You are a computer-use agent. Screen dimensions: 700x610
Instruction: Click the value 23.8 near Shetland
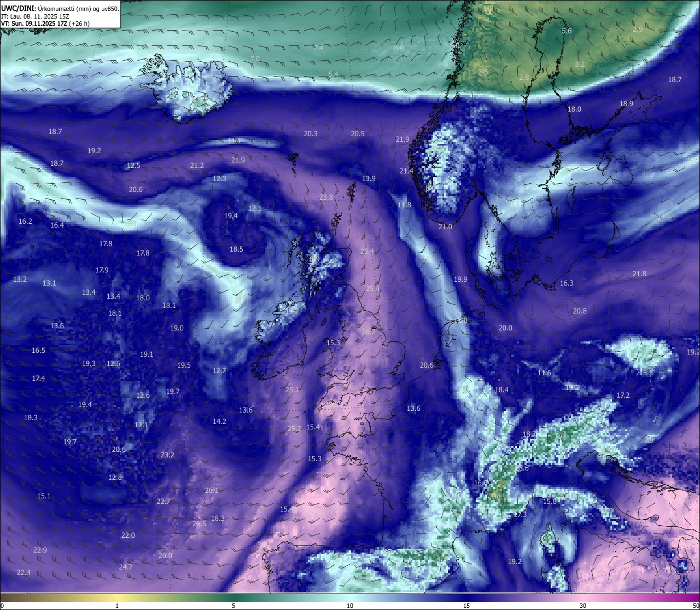pyautogui.click(x=326, y=197)
